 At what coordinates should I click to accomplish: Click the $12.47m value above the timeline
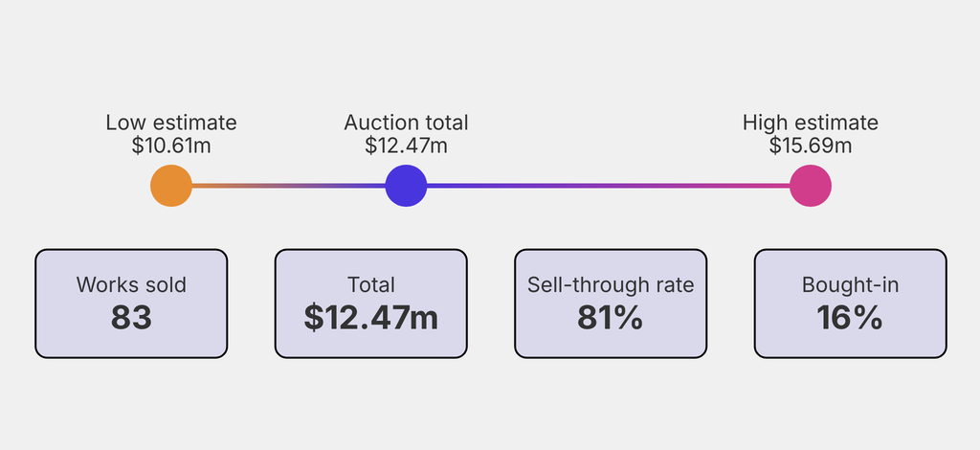tap(406, 146)
